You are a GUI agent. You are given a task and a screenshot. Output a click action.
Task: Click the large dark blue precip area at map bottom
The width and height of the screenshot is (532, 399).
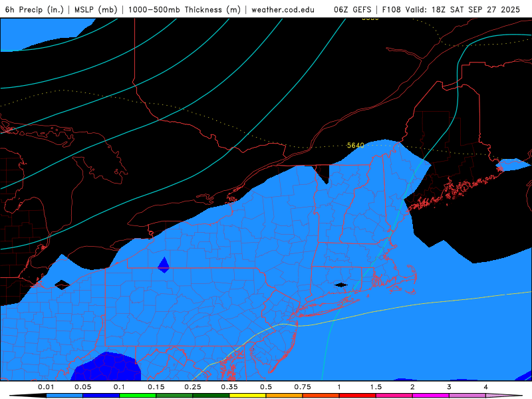coord(106,367)
